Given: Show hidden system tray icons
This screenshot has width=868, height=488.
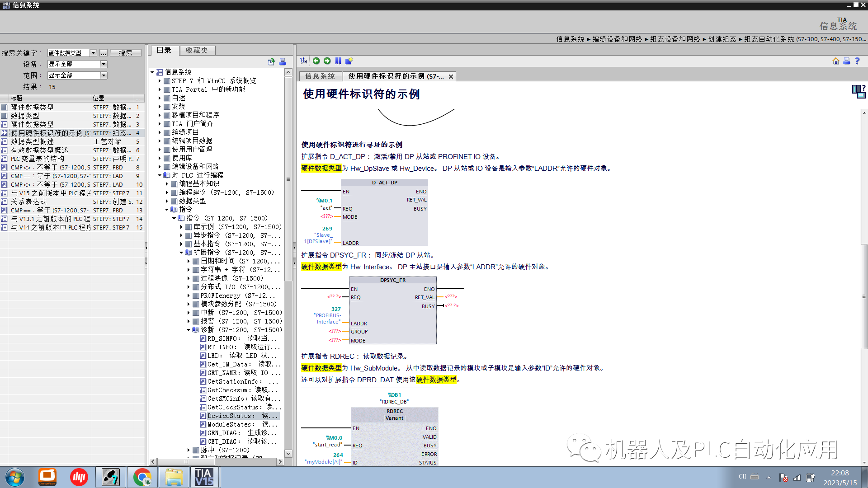Looking at the screenshot, I should 769,477.
